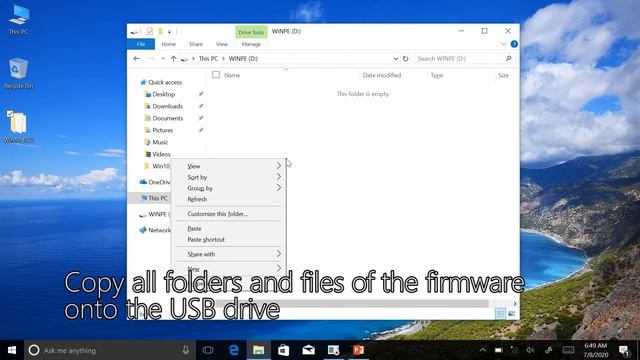
Task: Open the Mail app on taskbar
Action: click(x=309, y=350)
